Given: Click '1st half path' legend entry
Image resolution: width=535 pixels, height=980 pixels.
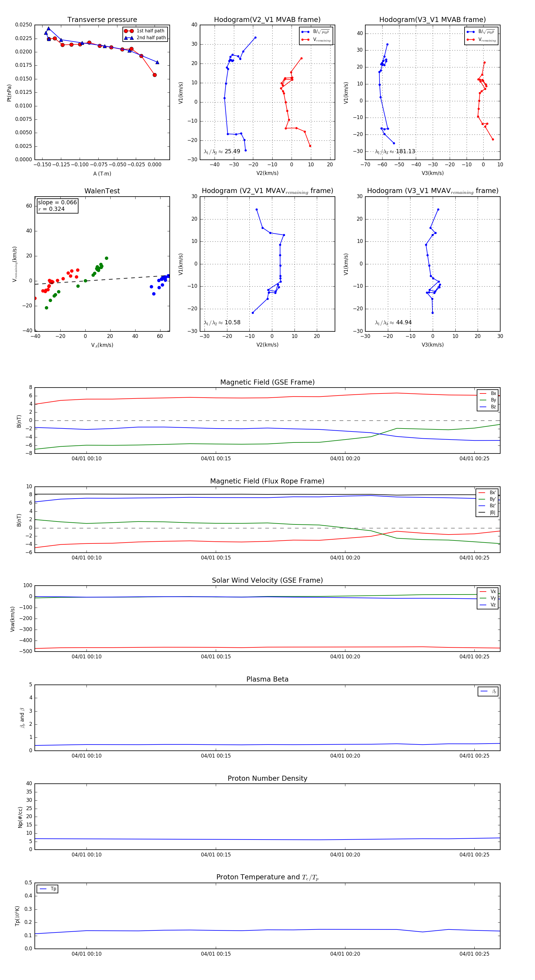Looking at the screenshot, I should tap(145, 31).
